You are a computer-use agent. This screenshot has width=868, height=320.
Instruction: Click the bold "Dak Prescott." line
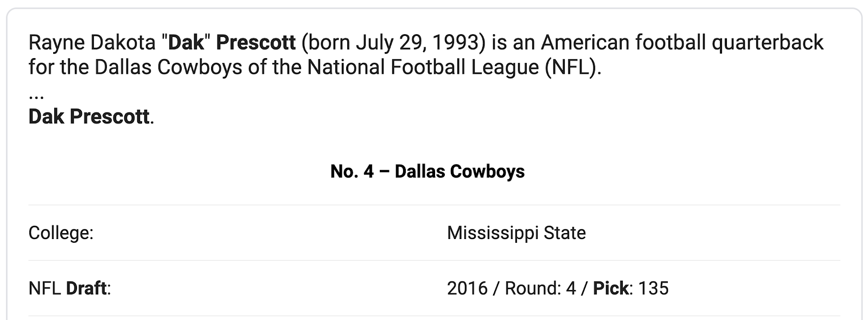coord(91,117)
